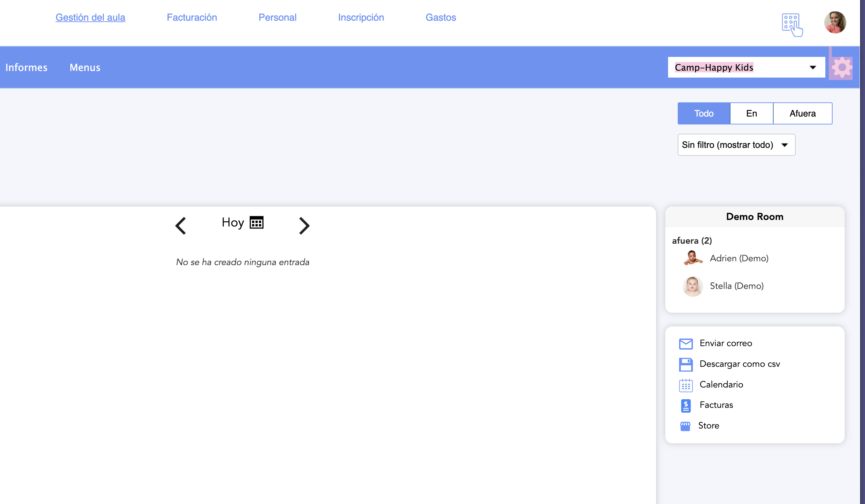Select the Todo attendance filter
865x504 pixels.
click(704, 113)
